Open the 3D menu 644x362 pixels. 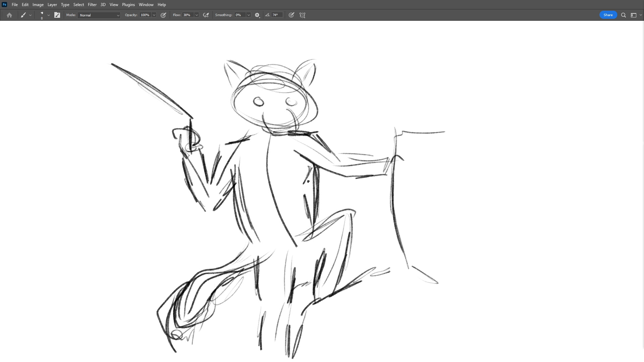(103, 5)
